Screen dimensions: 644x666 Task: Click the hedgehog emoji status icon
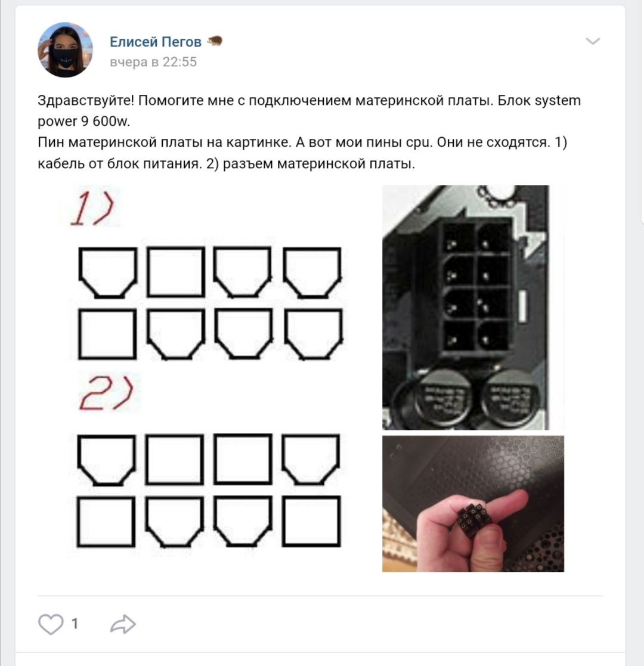[x=215, y=41]
